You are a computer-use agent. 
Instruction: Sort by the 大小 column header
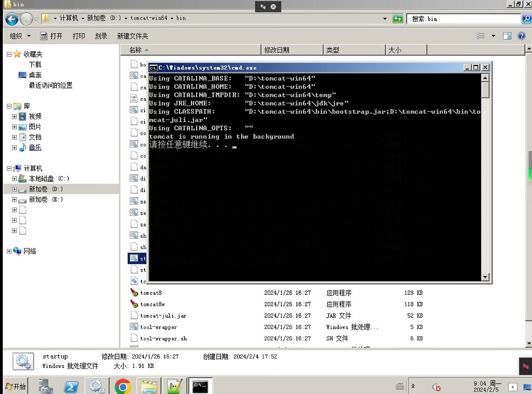pyautogui.click(x=406, y=50)
